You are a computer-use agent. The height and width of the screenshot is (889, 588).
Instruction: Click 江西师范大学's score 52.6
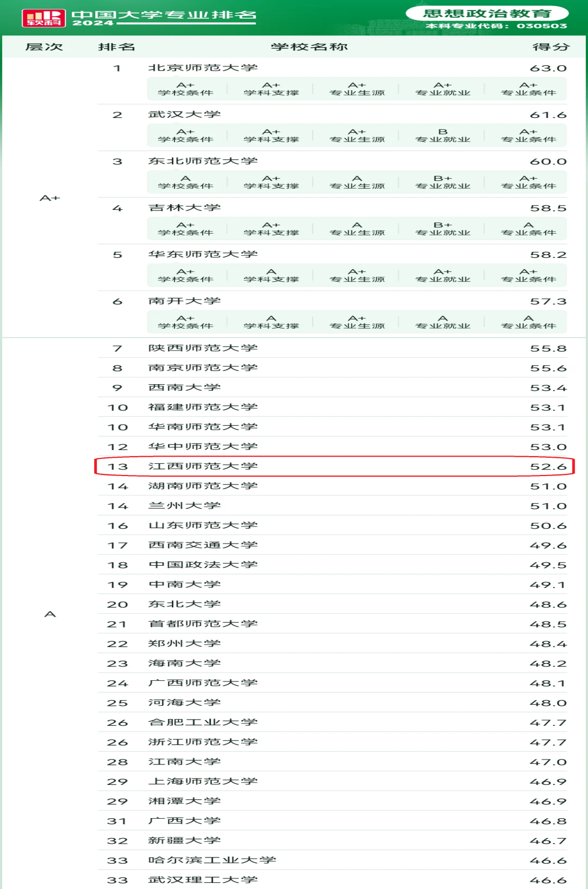pyautogui.click(x=548, y=467)
